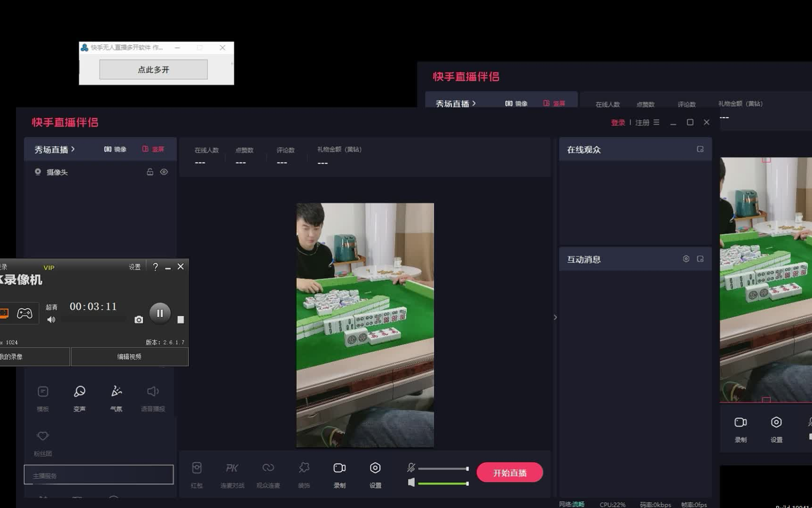Click 点此多开 button in multi-open tool
This screenshot has height=508, width=812.
[x=153, y=70]
